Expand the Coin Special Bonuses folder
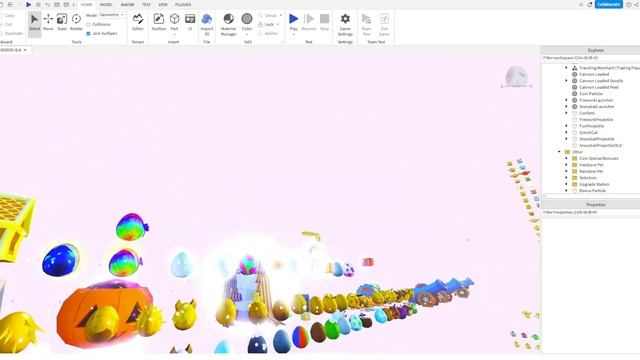Screen dimensions: 640x360 click(566, 158)
